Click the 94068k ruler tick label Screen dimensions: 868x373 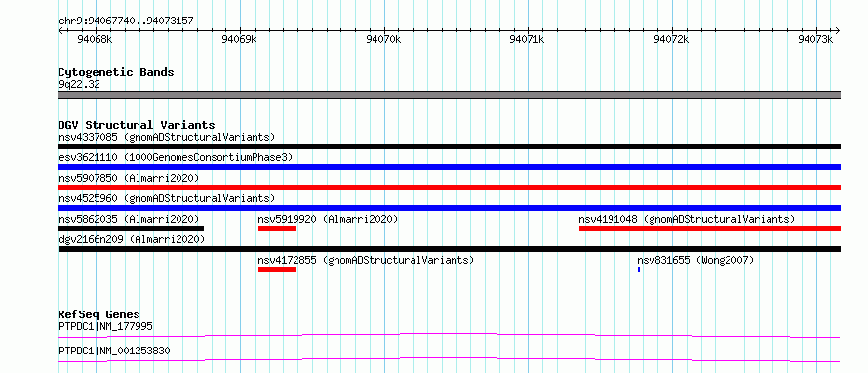[96, 39]
